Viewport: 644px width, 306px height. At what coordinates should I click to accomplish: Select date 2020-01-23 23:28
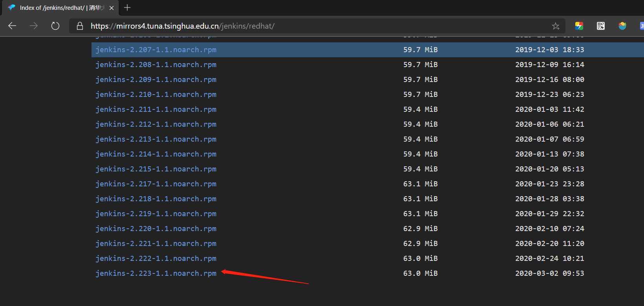550,184
